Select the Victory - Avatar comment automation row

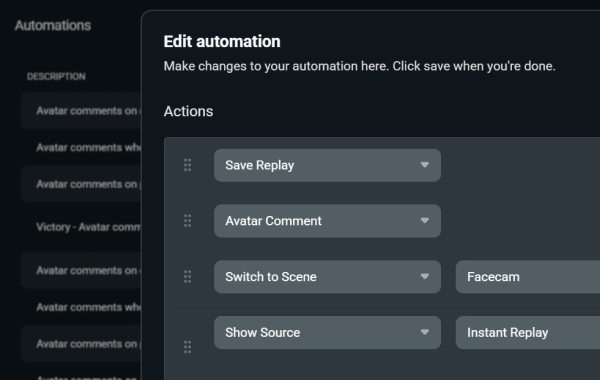[81, 227]
